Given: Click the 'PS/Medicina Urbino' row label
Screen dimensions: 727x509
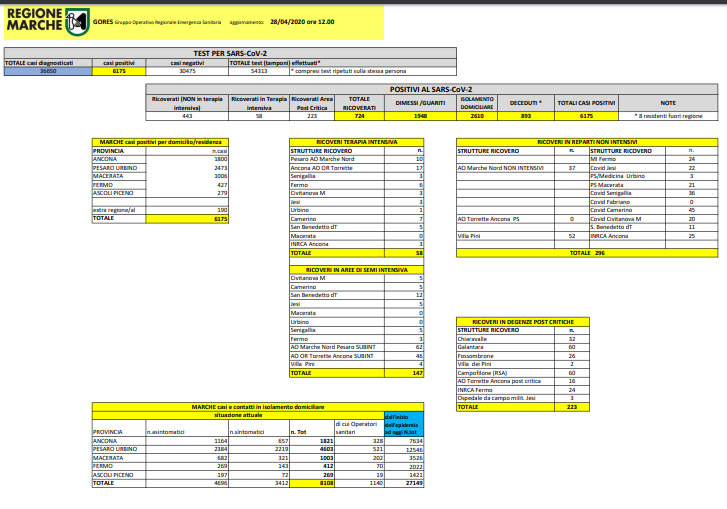Looking at the screenshot, I should click(x=617, y=176).
